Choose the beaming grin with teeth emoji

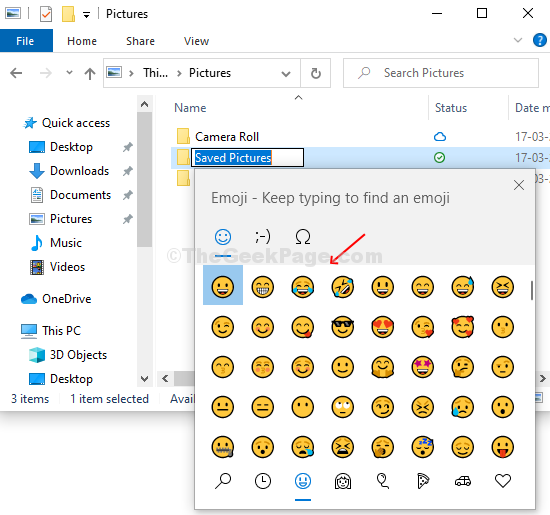pos(263,286)
